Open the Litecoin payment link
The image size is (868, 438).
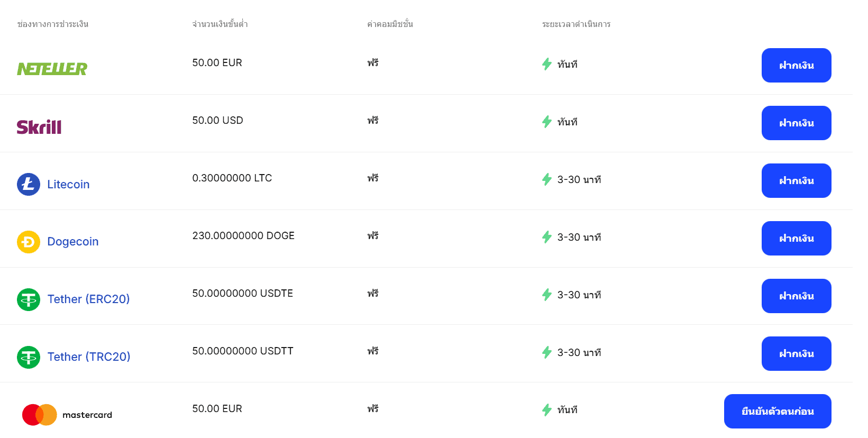(68, 184)
